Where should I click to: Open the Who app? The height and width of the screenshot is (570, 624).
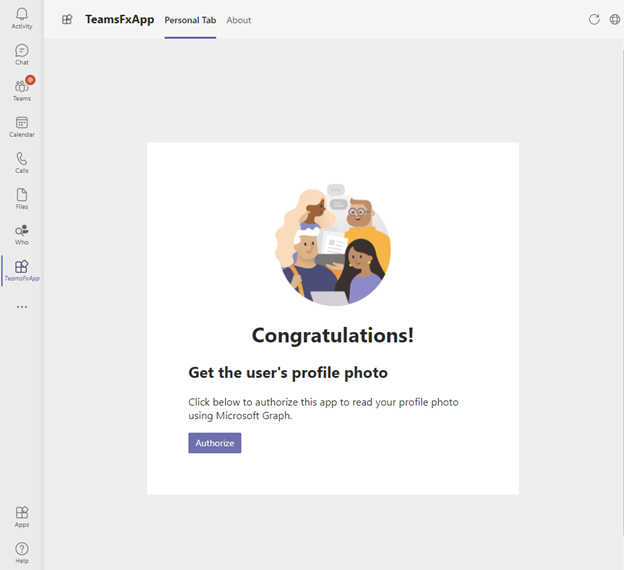(x=21, y=235)
